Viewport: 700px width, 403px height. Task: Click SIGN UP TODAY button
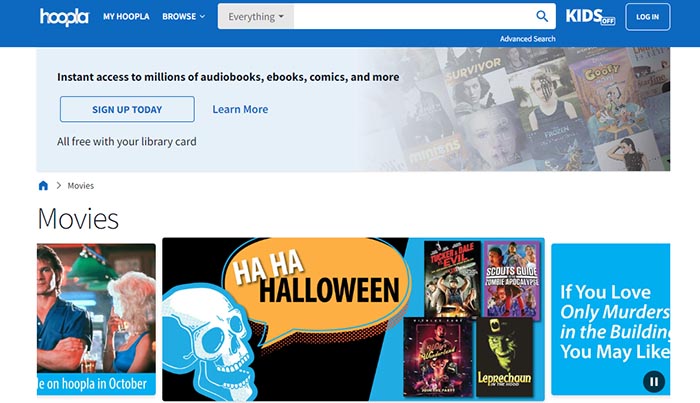click(x=127, y=109)
